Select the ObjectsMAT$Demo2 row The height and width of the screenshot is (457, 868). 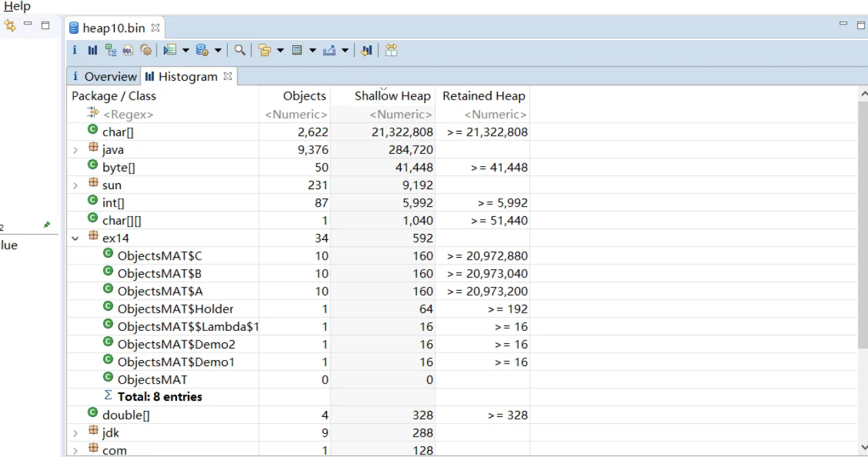coord(298,344)
